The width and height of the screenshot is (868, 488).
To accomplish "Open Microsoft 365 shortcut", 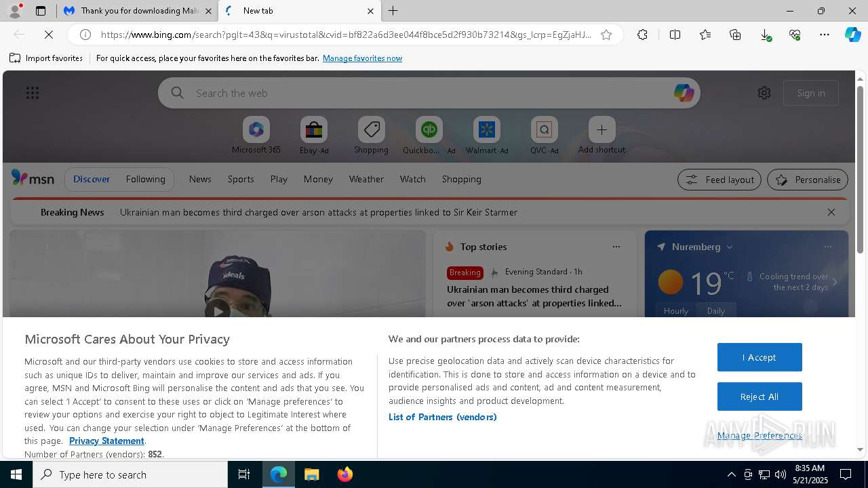I will click(256, 136).
